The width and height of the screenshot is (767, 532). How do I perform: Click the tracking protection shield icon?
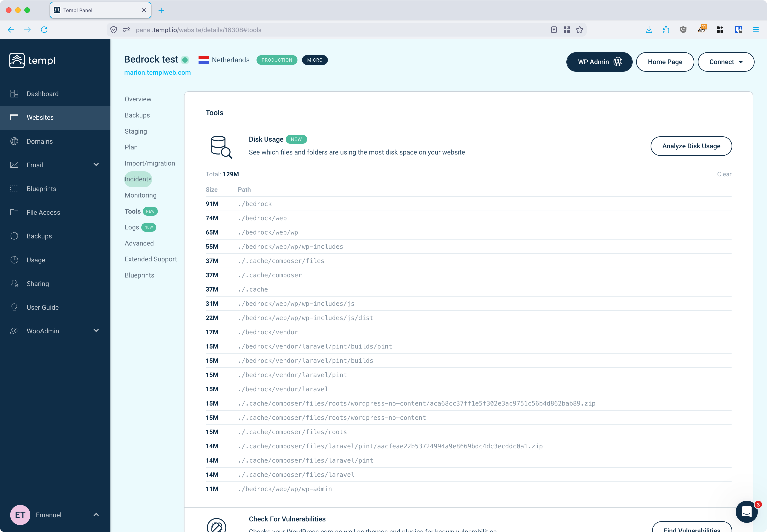(x=113, y=30)
